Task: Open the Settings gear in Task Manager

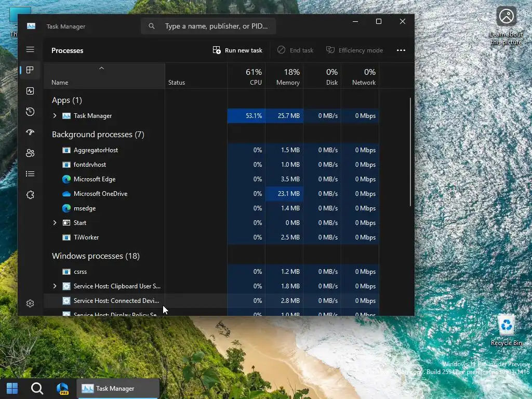Action: point(30,303)
